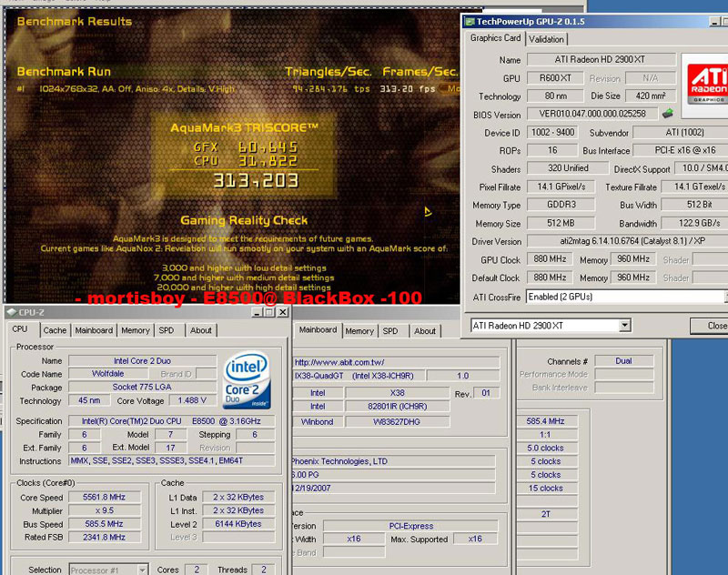Minimize the GPU-Z window
The width and height of the screenshot is (728, 575).
[x=714, y=21]
